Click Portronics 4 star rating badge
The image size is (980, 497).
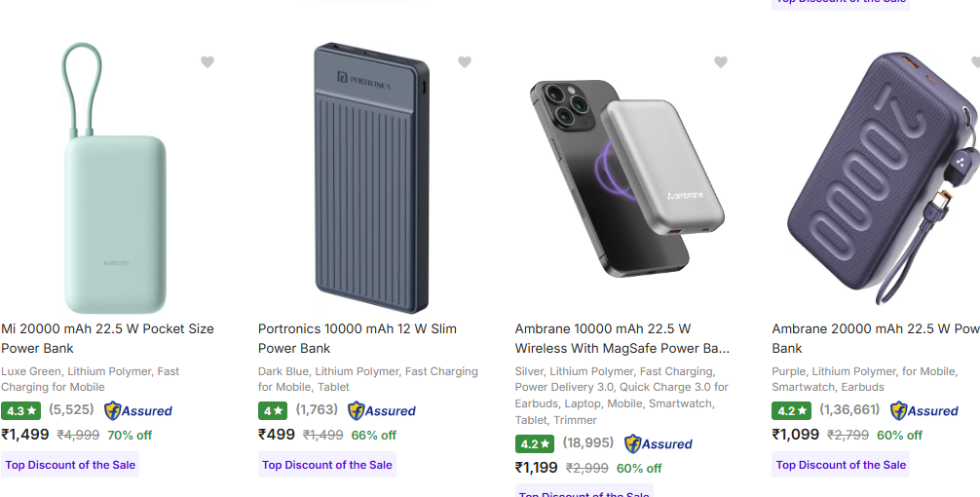(272, 411)
